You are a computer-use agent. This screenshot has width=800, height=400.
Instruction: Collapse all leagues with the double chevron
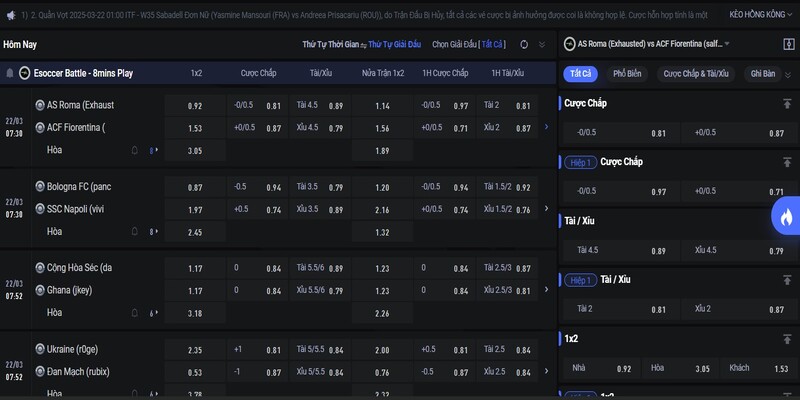point(542,45)
